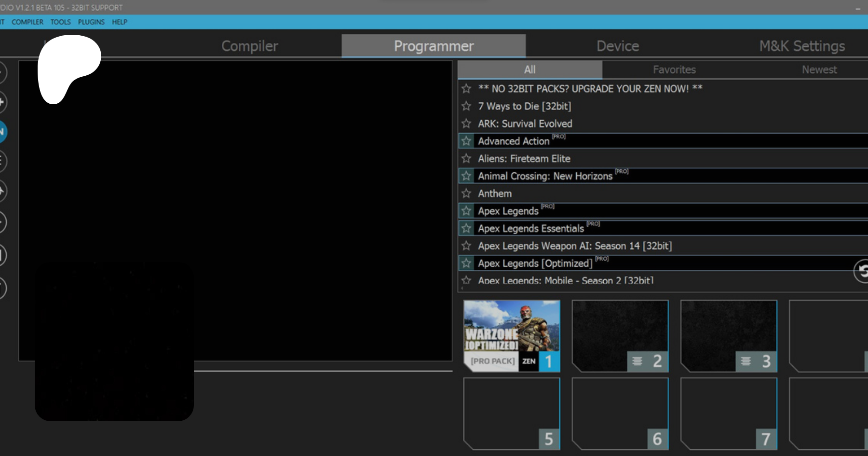Open the Tools menu

coord(60,22)
